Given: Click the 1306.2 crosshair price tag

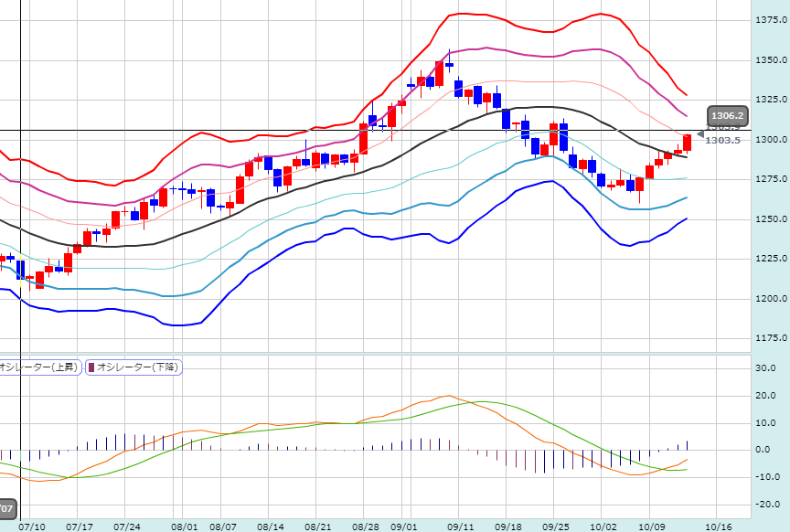Looking at the screenshot, I should (728, 116).
